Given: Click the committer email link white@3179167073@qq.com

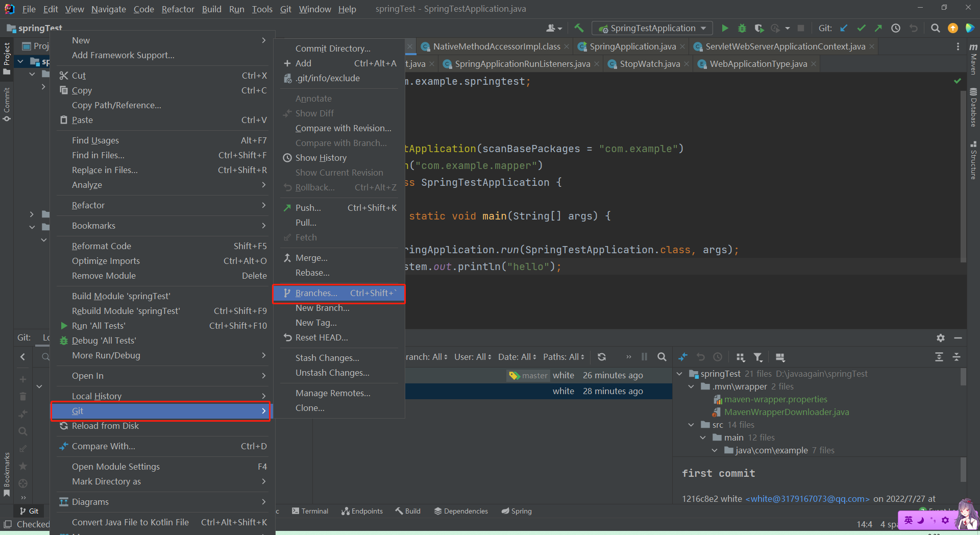Looking at the screenshot, I should pyautogui.click(x=807, y=499).
